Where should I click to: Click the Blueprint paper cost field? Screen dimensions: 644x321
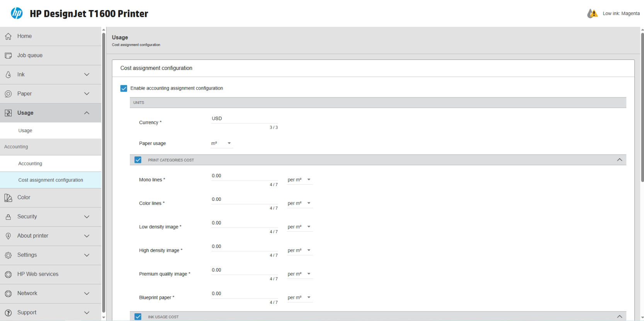click(x=244, y=294)
